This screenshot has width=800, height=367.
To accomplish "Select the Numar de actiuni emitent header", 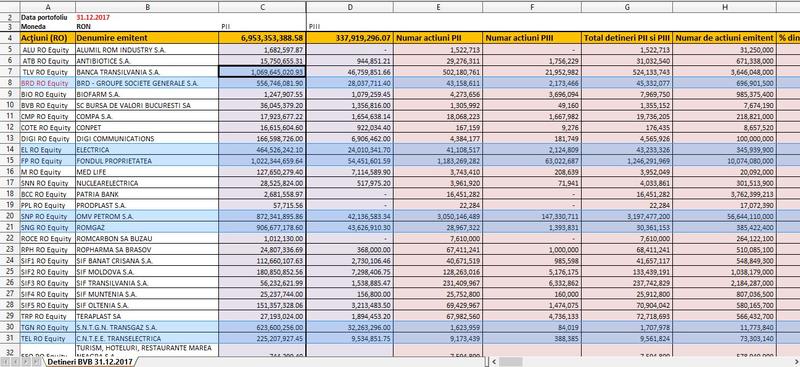I will click(x=724, y=38).
